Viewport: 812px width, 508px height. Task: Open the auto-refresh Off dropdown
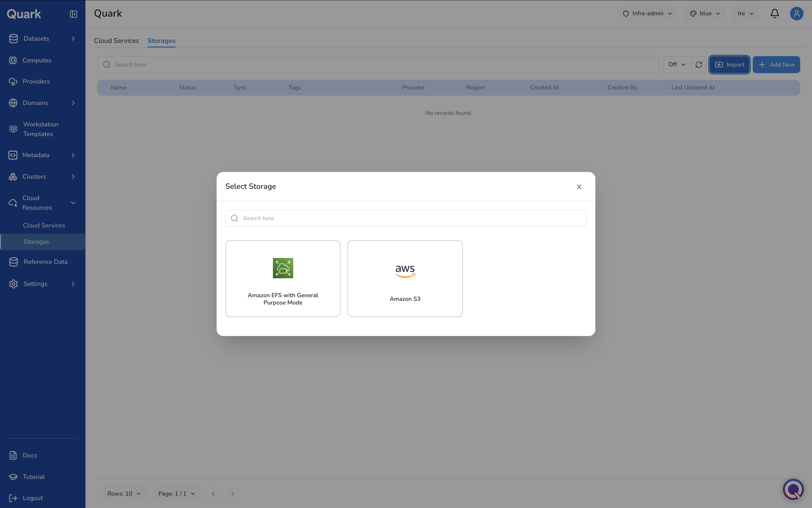[x=677, y=65]
